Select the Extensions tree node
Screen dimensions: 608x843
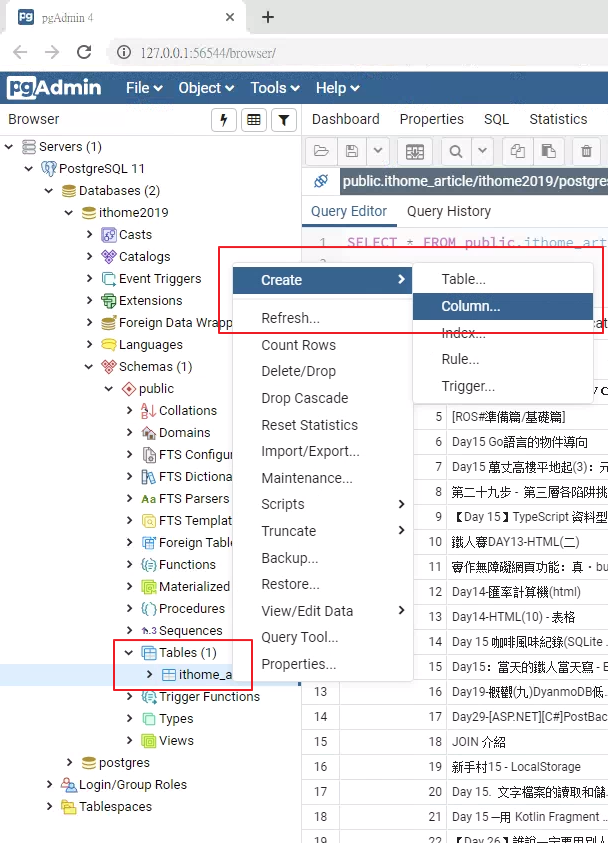pos(150,301)
